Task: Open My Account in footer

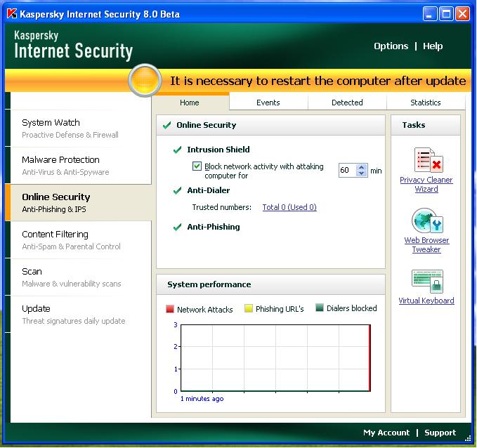Action: [x=386, y=433]
